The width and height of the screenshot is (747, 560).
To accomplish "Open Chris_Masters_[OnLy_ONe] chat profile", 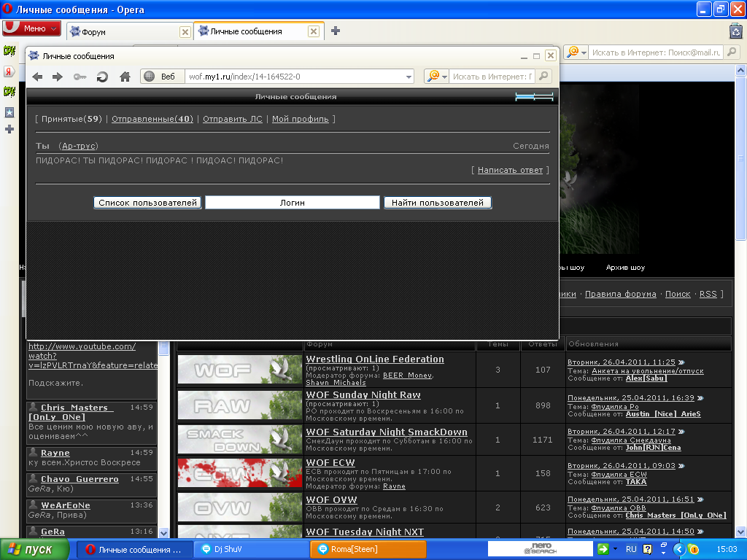I will tap(71, 413).
